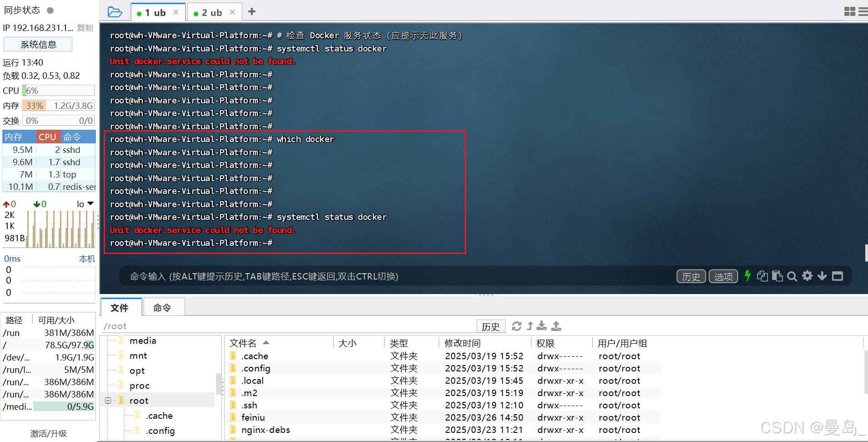Screen dimensions: 868x442
Task: Sort files by 用户/用户组 column
Action: coord(623,343)
